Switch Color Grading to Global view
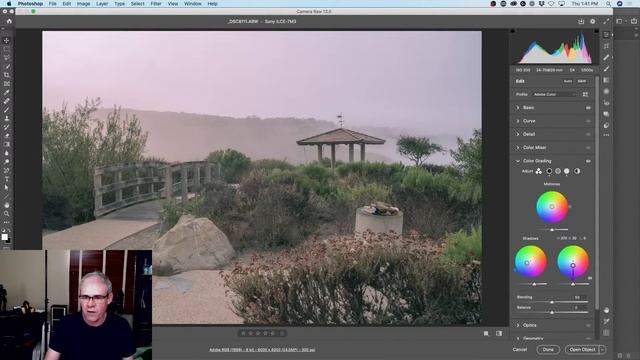The height and width of the screenshot is (360, 640). (577, 171)
